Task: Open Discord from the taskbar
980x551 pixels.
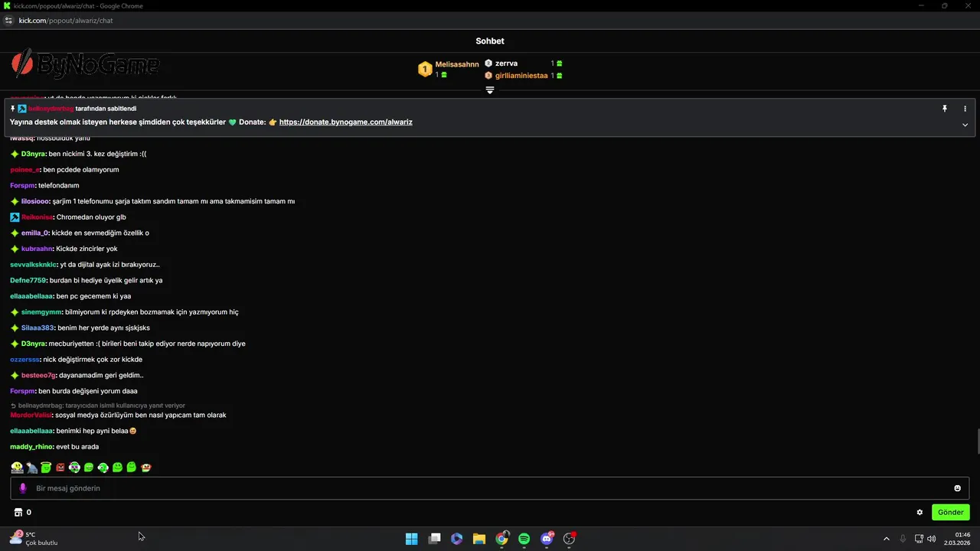Action: (547, 539)
